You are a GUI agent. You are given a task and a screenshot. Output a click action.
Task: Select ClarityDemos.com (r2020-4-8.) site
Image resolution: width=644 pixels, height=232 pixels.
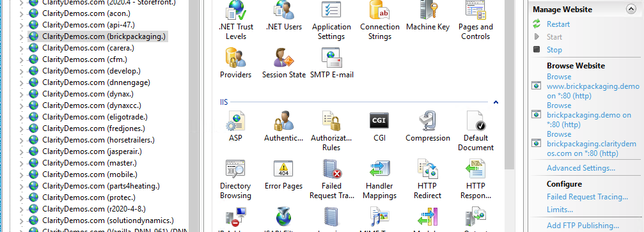pos(93,208)
